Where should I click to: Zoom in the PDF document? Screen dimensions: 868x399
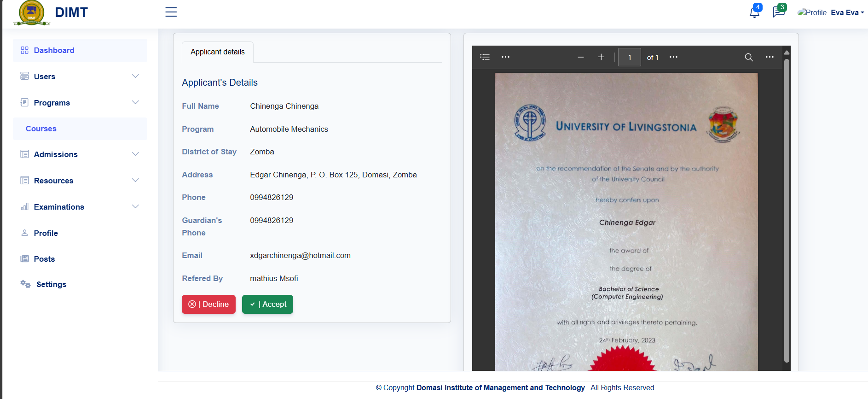601,57
